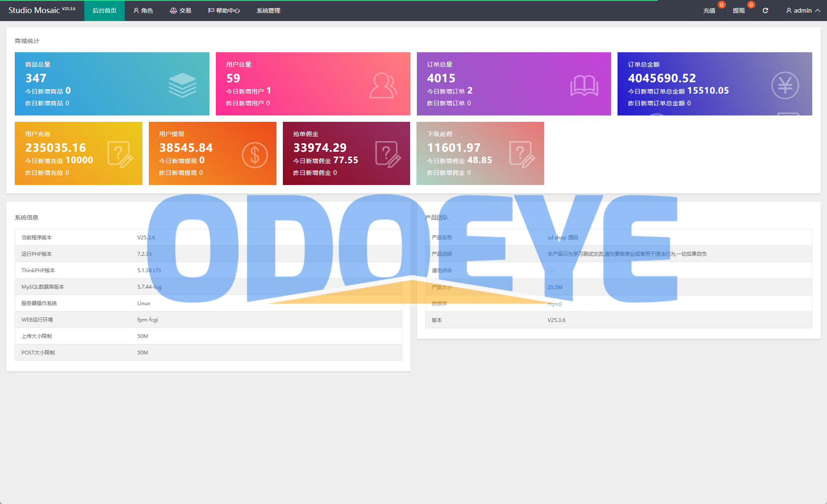Click the open book icon on 订单总量 card

(584, 86)
